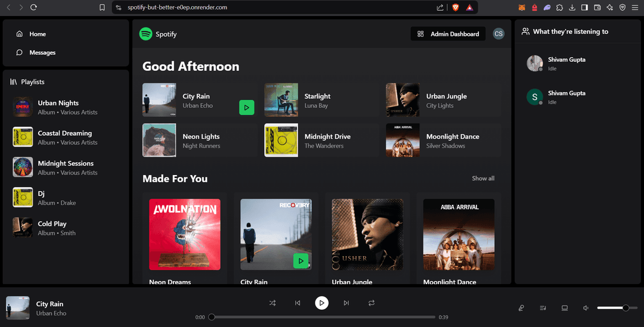The width and height of the screenshot is (644, 327).
Task: Play City Rain with green button
Action: pos(246,107)
